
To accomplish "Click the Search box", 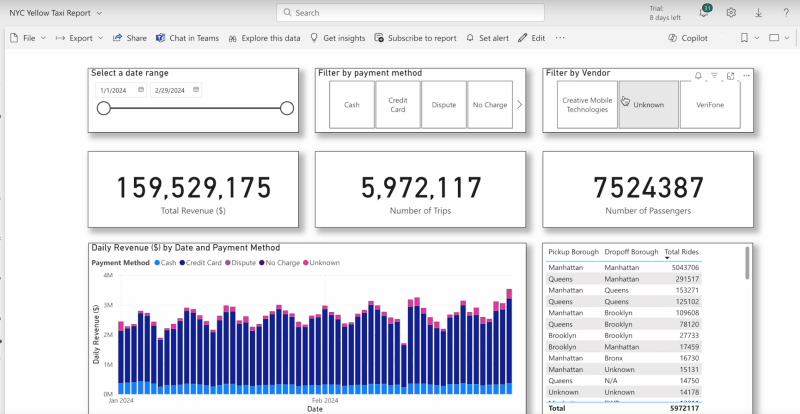I will coord(410,13).
